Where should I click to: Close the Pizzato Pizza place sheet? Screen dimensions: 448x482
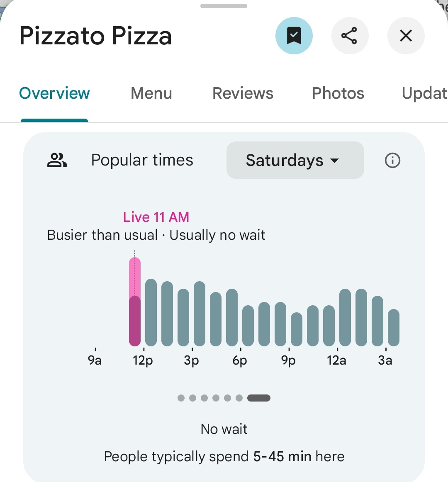pos(406,36)
